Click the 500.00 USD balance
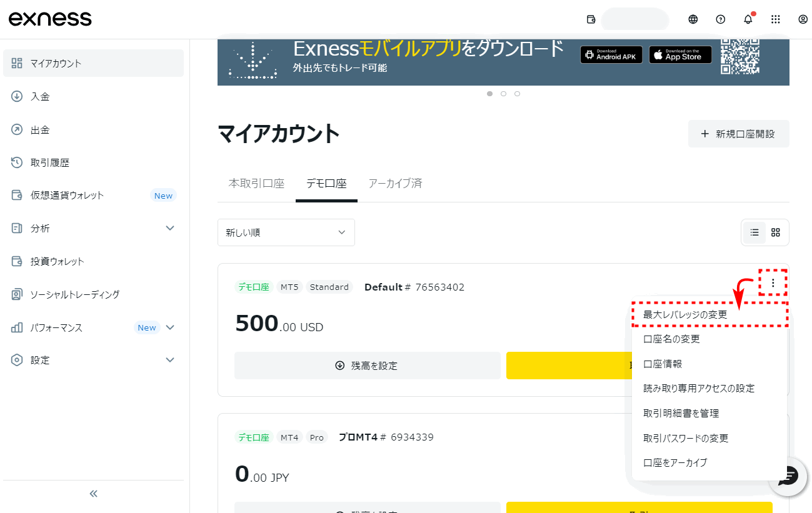Image resolution: width=812 pixels, height=513 pixels. pyautogui.click(x=279, y=324)
